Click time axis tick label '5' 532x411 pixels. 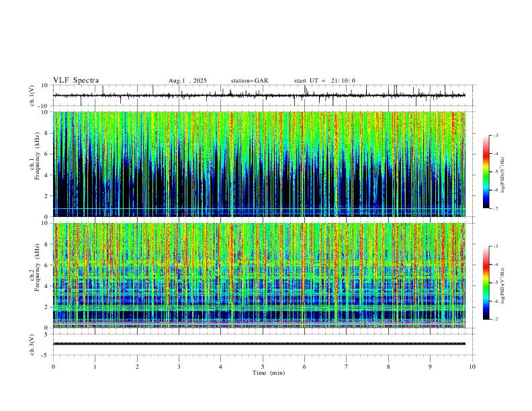[263, 367]
